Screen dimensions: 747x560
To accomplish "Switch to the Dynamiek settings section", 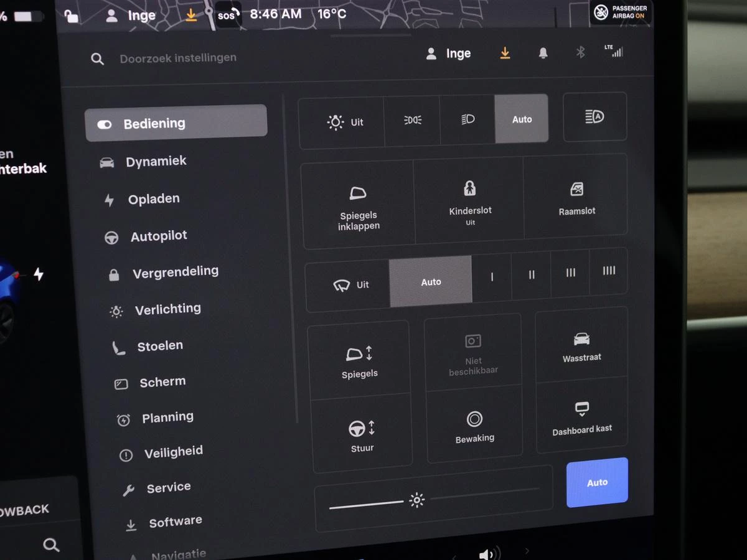I will point(156,161).
